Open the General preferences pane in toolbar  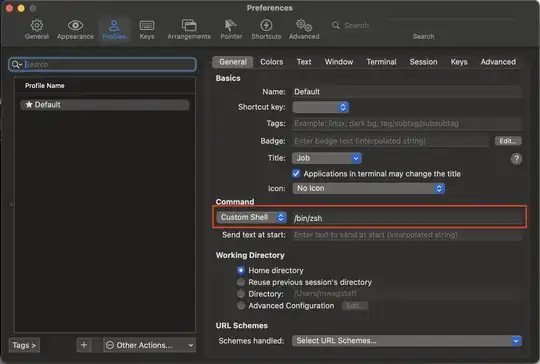click(37, 29)
